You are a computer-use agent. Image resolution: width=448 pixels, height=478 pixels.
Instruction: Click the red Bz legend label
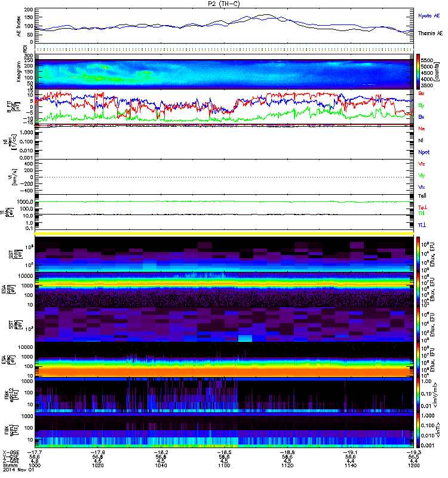pyautogui.click(x=421, y=94)
